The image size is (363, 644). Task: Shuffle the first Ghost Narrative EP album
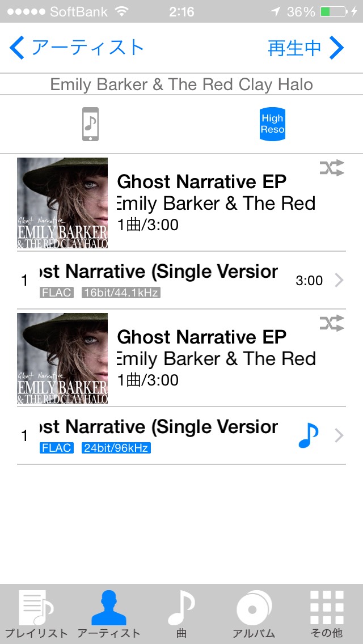[x=332, y=168]
